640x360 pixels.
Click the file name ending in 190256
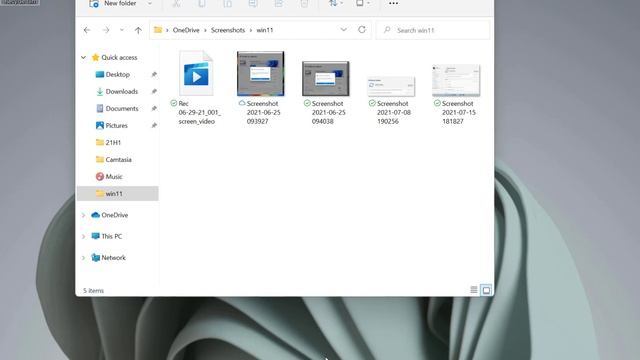pyautogui.click(x=393, y=113)
